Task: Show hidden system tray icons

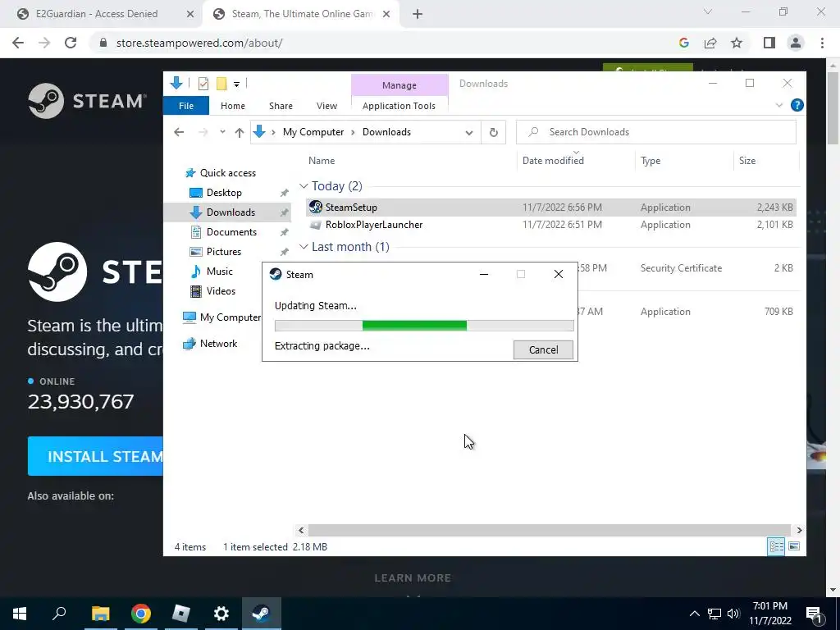Action: pos(694,614)
